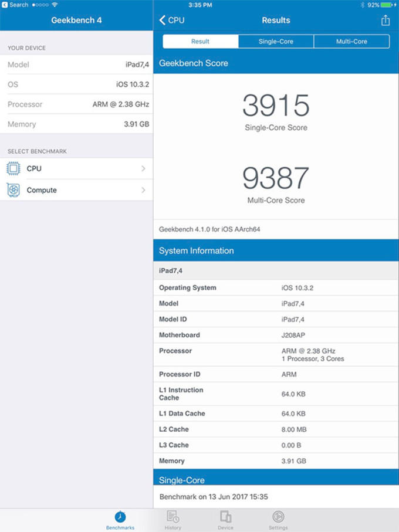
Task: Open the Benchmarks stopwatch icon in the tab bar
Action: click(x=120, y=517)
